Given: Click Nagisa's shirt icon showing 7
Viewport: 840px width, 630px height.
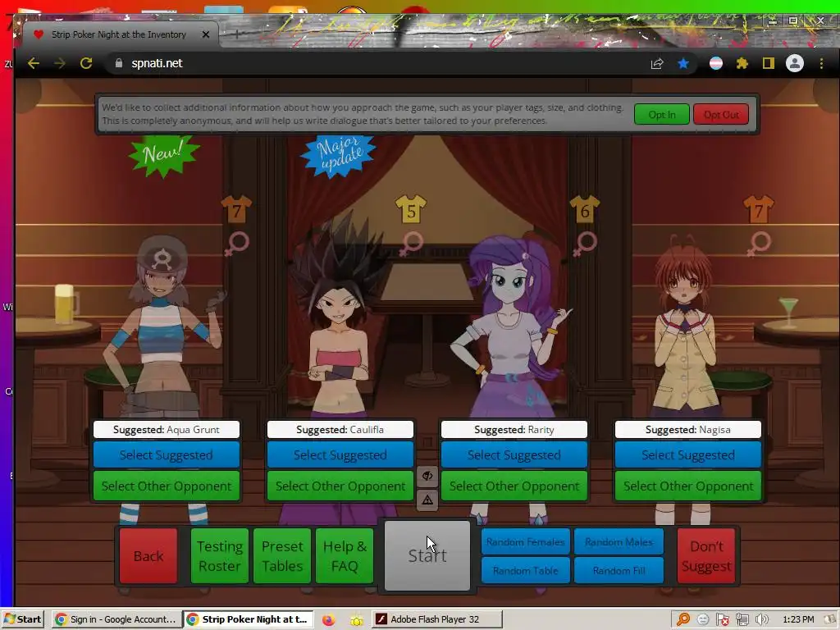Looking at the screenshot, I should pyautogui.click(x=759, y=209).
